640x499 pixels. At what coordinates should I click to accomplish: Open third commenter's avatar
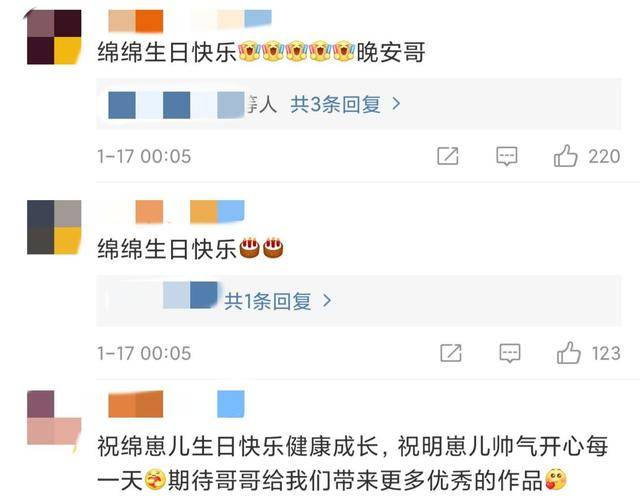click(x=54, y=417)
